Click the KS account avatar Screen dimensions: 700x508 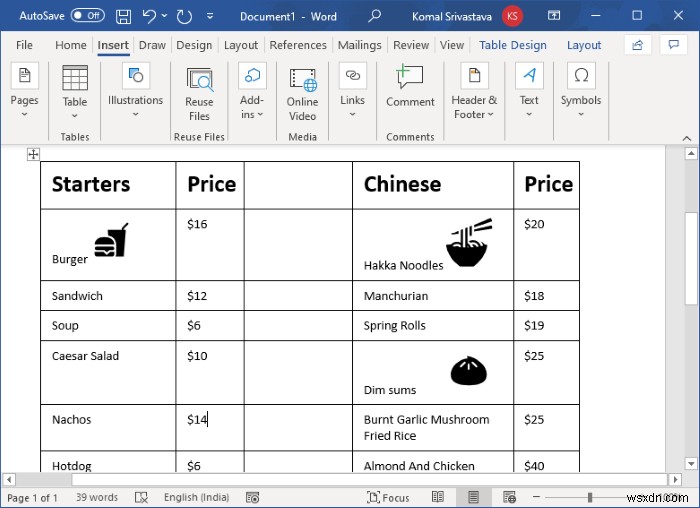tap(512, 16)
